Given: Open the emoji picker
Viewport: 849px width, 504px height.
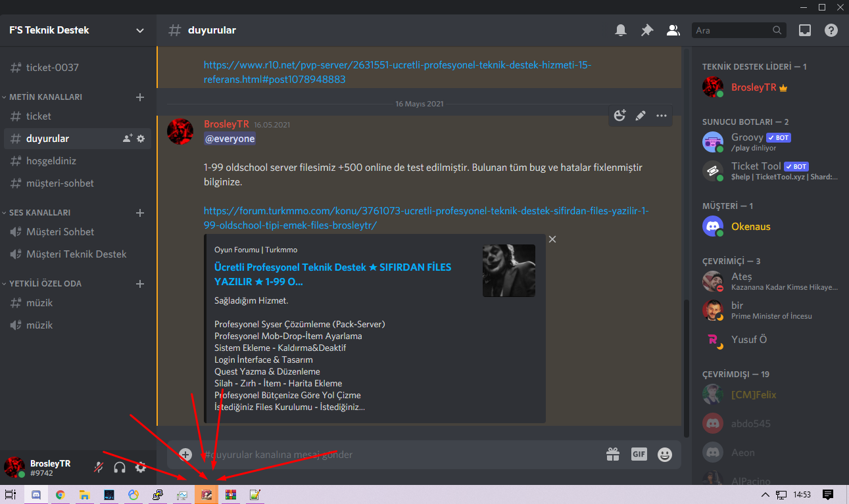Looking at the screenshot, I should [665, 454].
